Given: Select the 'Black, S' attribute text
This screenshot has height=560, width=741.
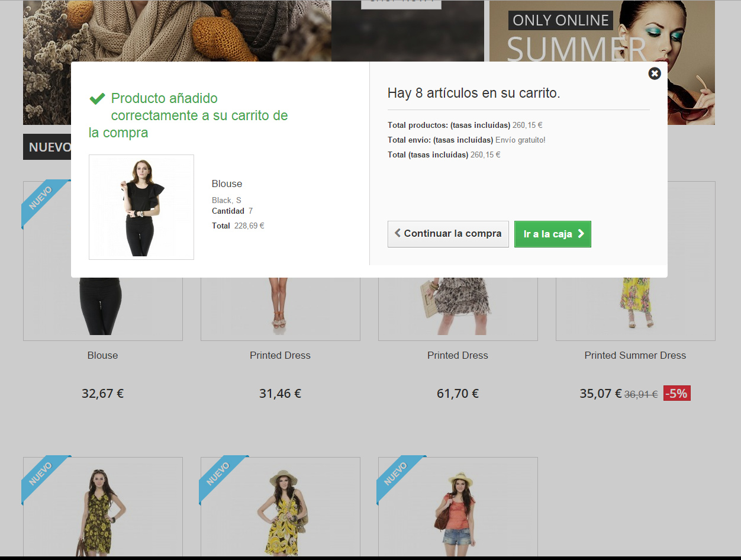Looking at the screenshot, I should tap(227, 200).
